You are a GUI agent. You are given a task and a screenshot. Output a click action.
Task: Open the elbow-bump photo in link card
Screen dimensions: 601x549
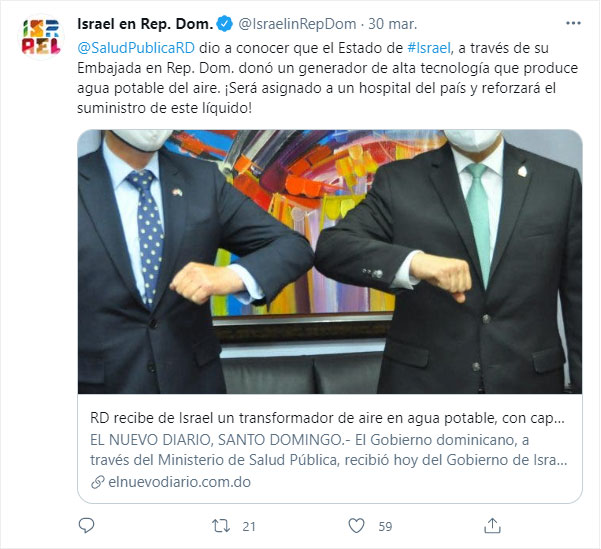[x=330, y=261]
